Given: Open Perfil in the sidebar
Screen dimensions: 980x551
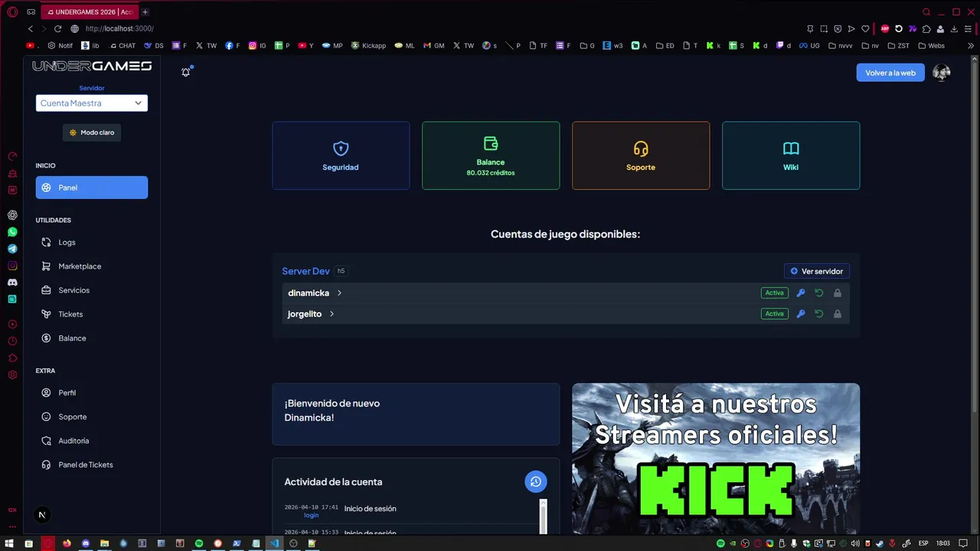Looking at the screenshot, I should pyautogui.click(x=92, y=393).
